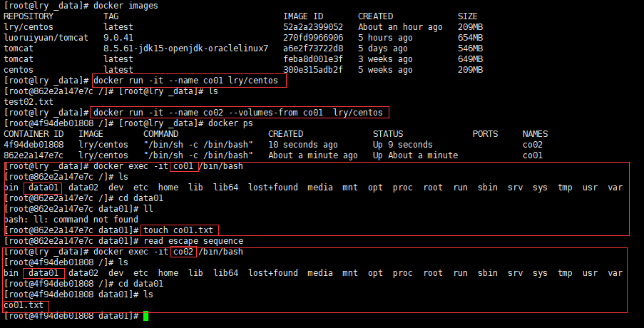Viewport: 644px width, 328px height.
Task: Click the test02.txt file name
Action: click(x=29, y=102)
